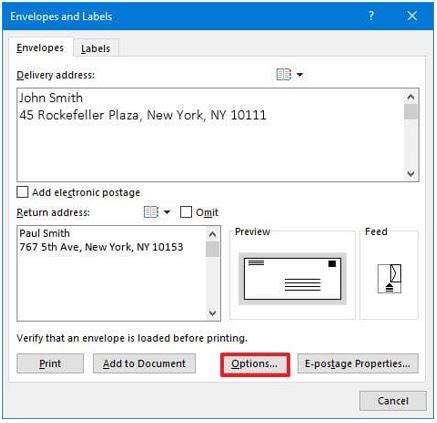Viewport: 437px width, 423px height.
Task: Open delivery address book icon
Action: point(284,74)
